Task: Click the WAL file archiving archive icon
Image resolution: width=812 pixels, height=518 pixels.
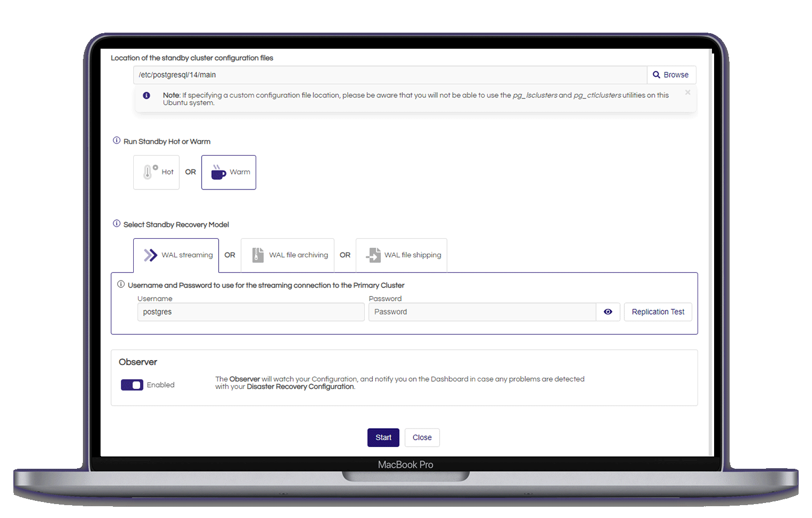Action: [258, 255]
